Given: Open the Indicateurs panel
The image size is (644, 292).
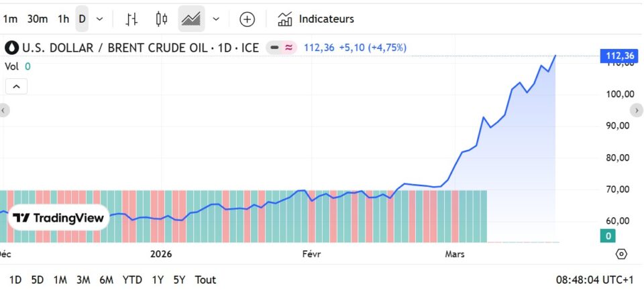Looking at the screenshot, I should coord(316,19).
